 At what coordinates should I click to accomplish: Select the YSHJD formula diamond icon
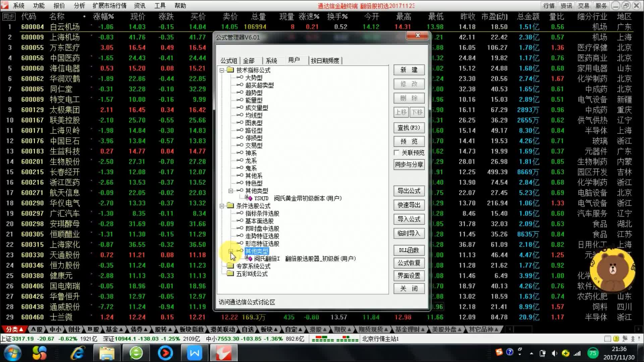coord(250,198)
